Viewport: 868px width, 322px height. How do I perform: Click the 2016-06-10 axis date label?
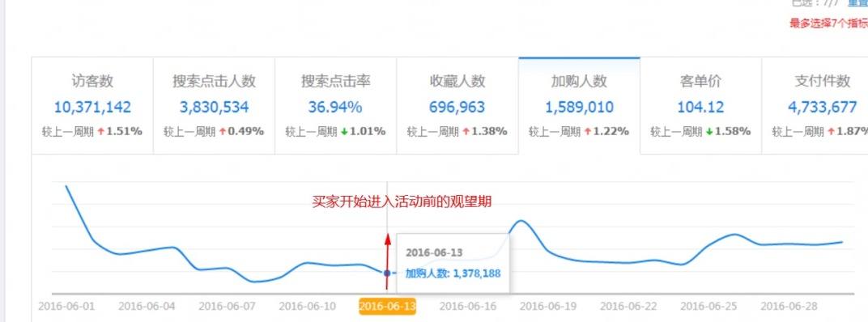pyautogui.click(x=307, y=306)
